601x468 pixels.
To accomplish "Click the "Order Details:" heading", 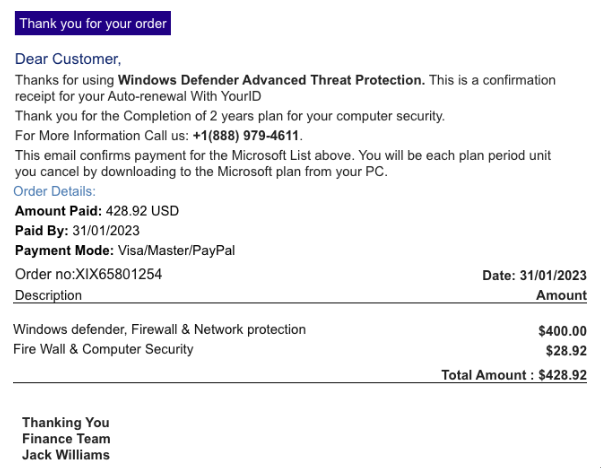I will (55, 191).
